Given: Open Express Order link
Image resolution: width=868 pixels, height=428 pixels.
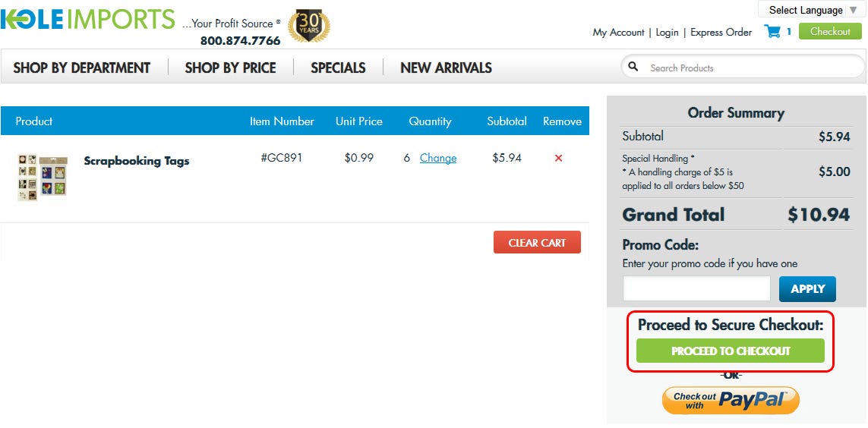Looking at the screenshot, I should click(x=721, y=32).
